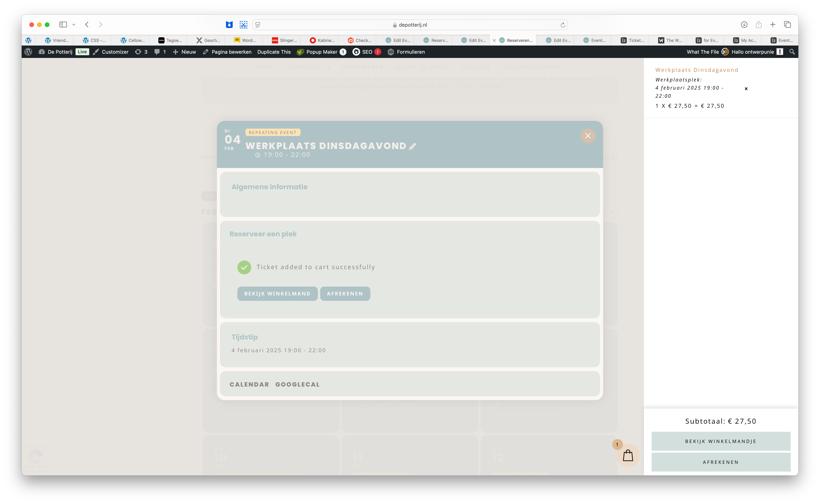Switch to the CSS tab
This screenshot has height=504, width=820.
pos(94,40)
